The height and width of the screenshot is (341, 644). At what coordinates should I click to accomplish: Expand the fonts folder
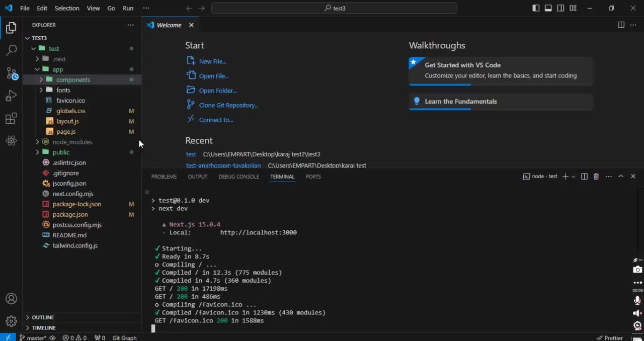pos(41,90)
